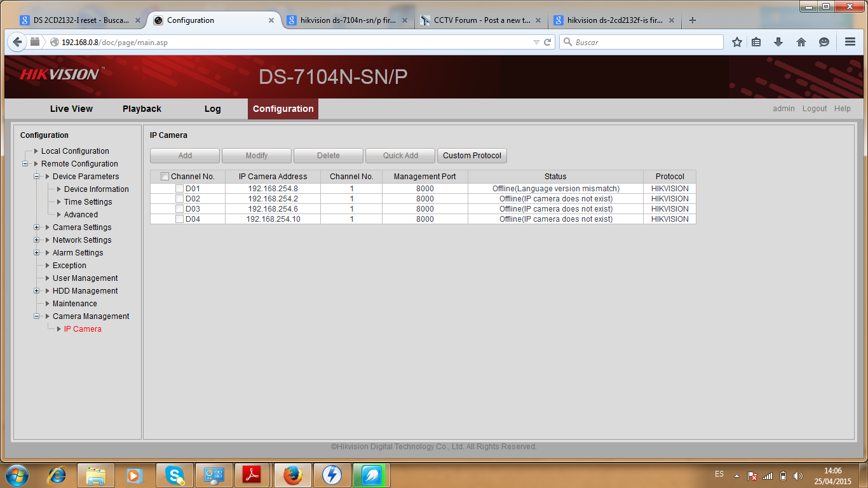Image resolution: width=868 pixels, height=488 pixels.
Task: Click the Modify button
Action: click(257, 156)
